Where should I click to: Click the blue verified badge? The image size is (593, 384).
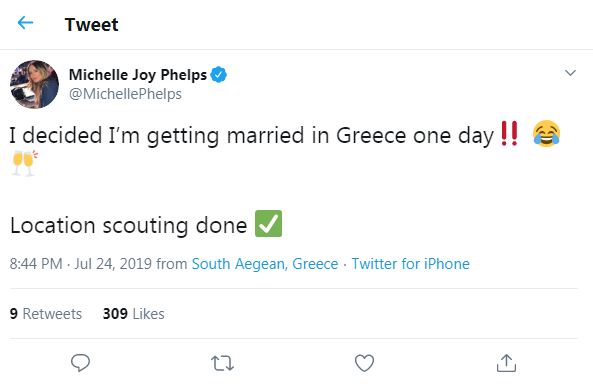tap(219, 74)
